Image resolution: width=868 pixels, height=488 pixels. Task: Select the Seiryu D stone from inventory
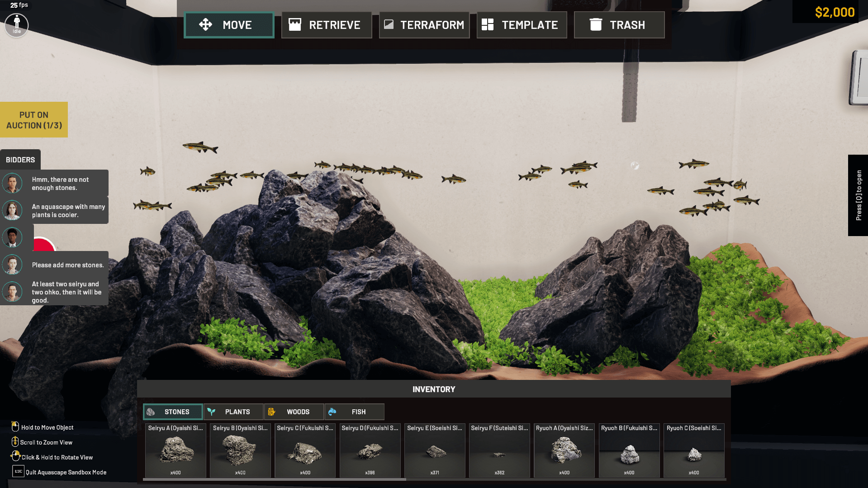(x=370, y=451)
